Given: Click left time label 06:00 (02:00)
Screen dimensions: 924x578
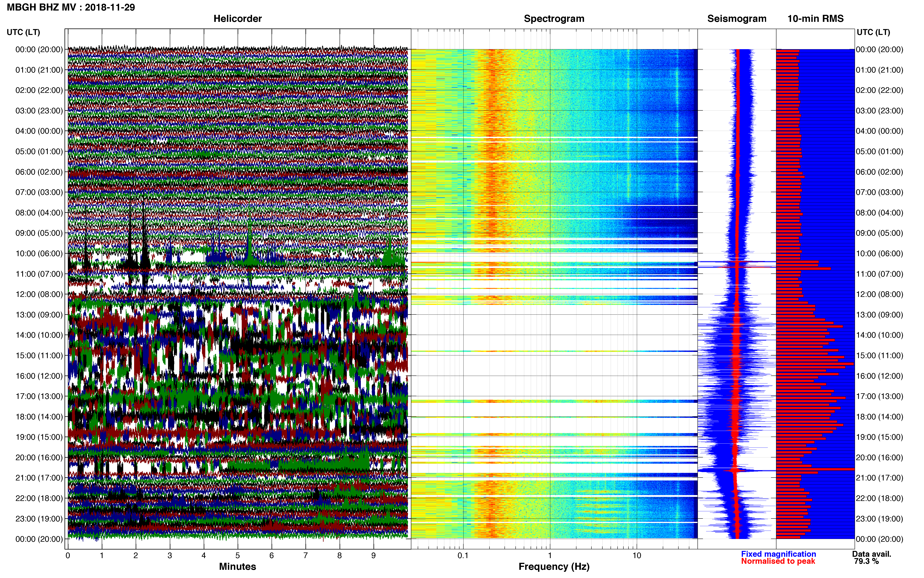Looking at the screenshot, I should [x=39, y=172].
